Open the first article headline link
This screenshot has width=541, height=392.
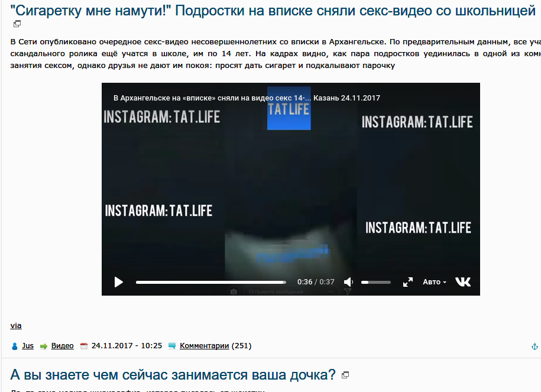coord(273,11)
